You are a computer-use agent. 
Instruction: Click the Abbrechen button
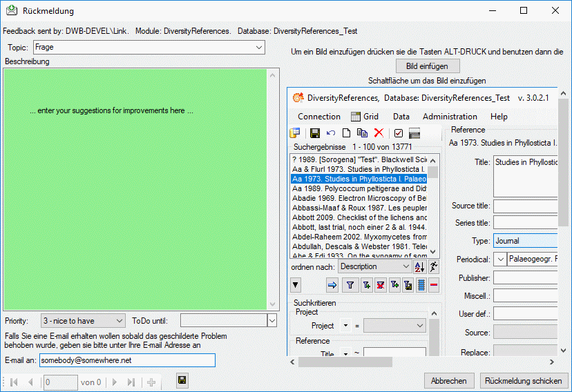(449, 381)
